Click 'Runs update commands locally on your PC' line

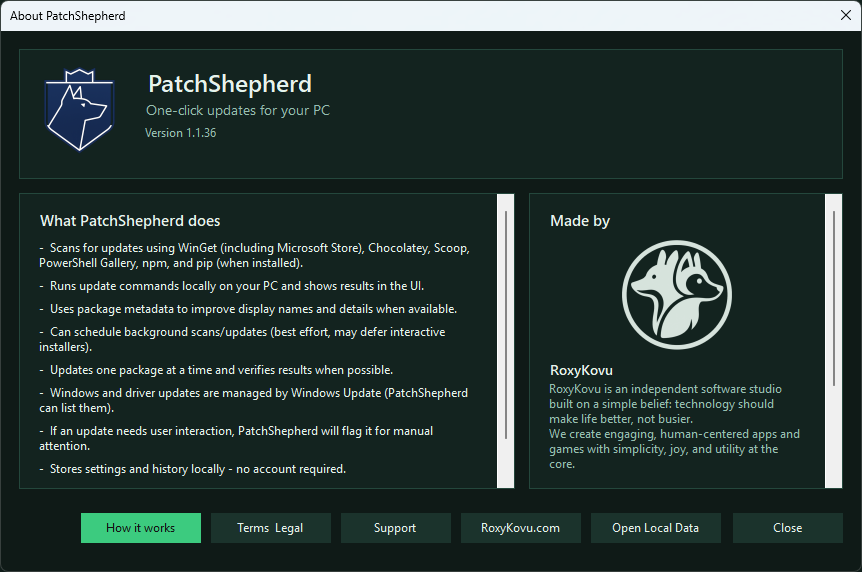(x=231, y=286)
